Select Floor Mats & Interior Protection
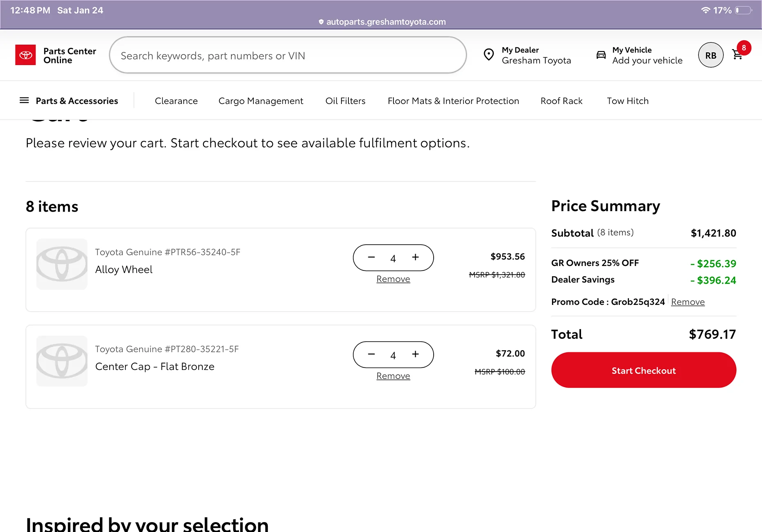The image size is (762, 532). [x=453, y=101]
